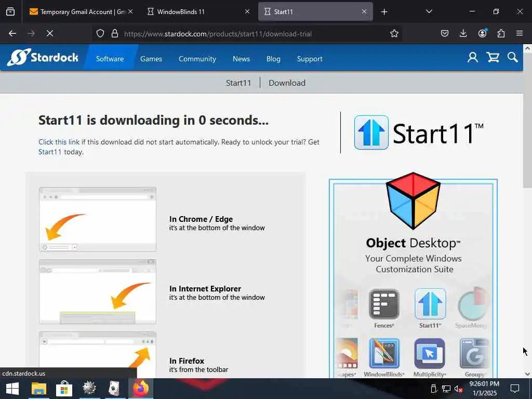The image size is (532, 399).
Task: Click the taskbar clock and date
Action: pyautogui.click(x=485, y=389)
